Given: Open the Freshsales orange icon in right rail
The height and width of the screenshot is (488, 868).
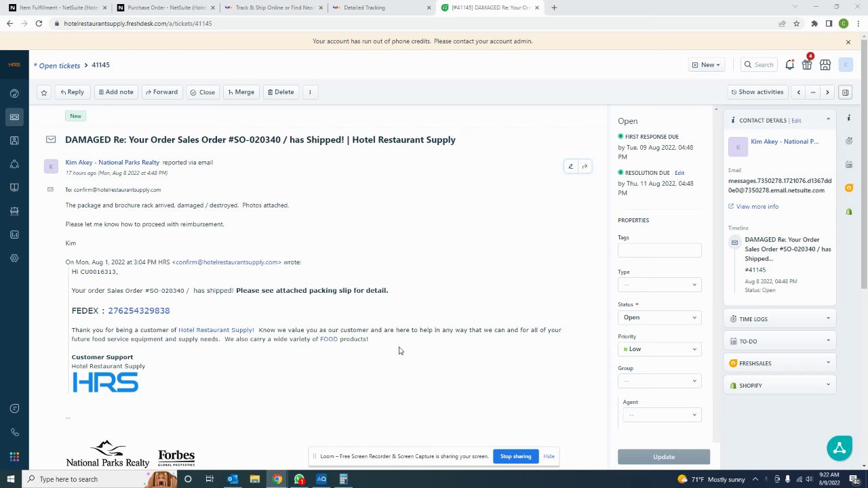Looking at the screenshot, I should tap(849, 188).
